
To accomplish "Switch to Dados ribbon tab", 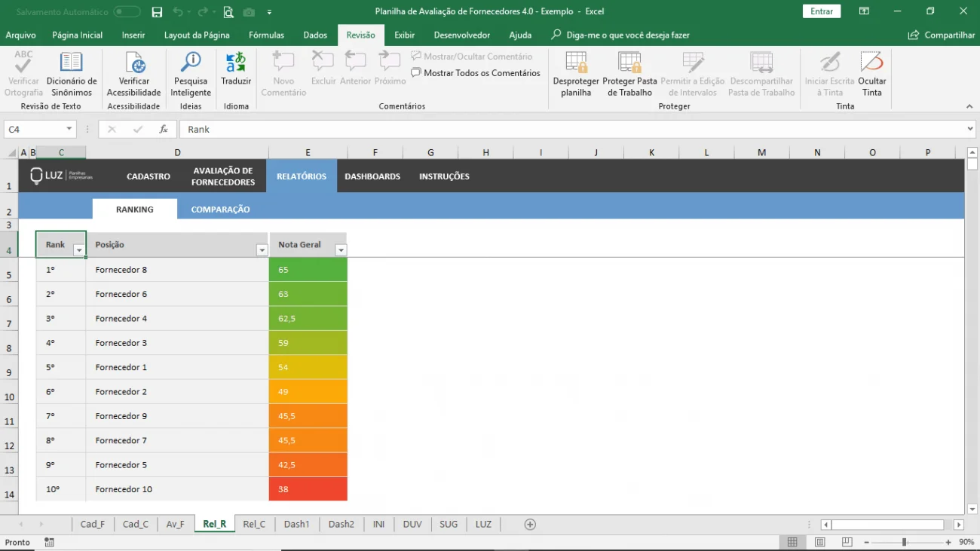I will pyautogui.click(x=315, y=35).
